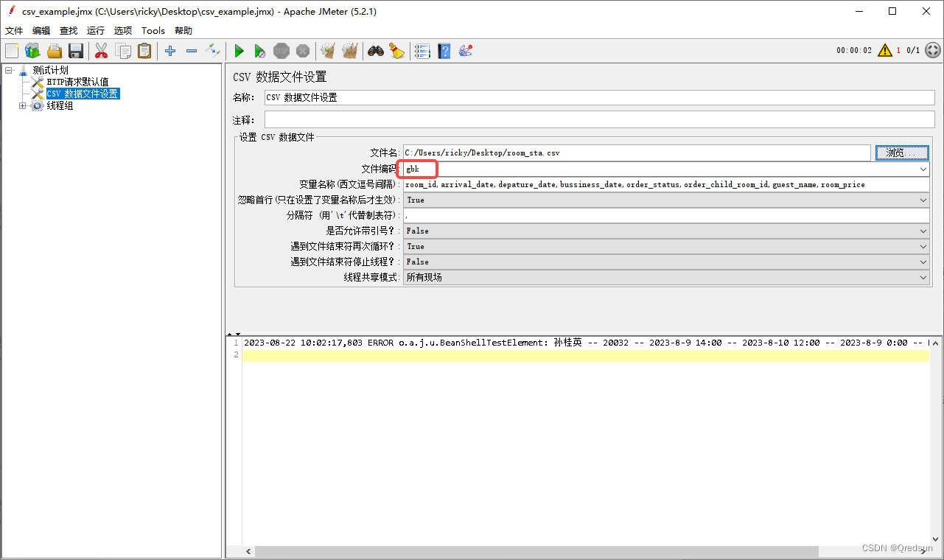Select 测试计划 root node in tree
This screenshot has width=944, height=560.
tap(51, 71)
